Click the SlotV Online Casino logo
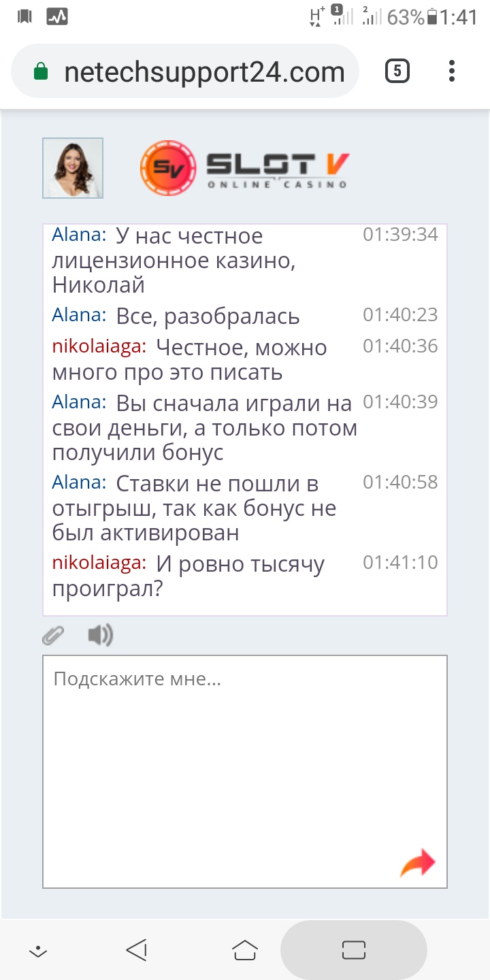 click(245, 168)
